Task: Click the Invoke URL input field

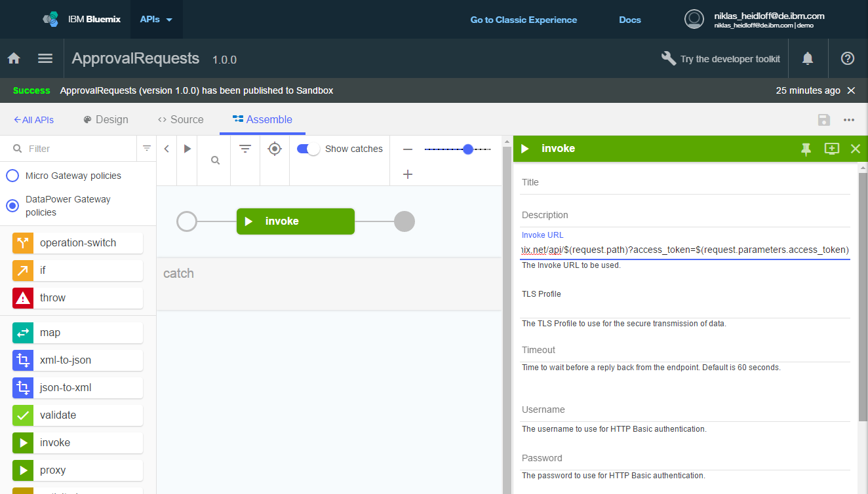Action: tap(686, 250)
